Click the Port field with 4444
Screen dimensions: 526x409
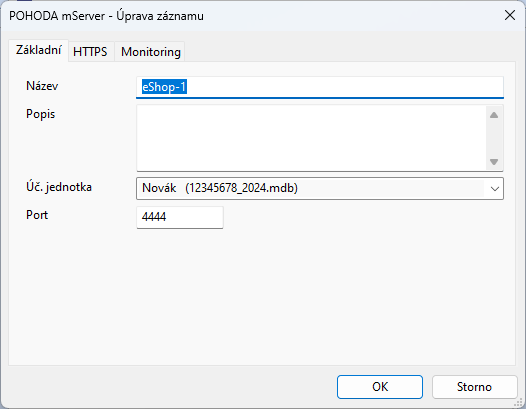coord(180,217)
